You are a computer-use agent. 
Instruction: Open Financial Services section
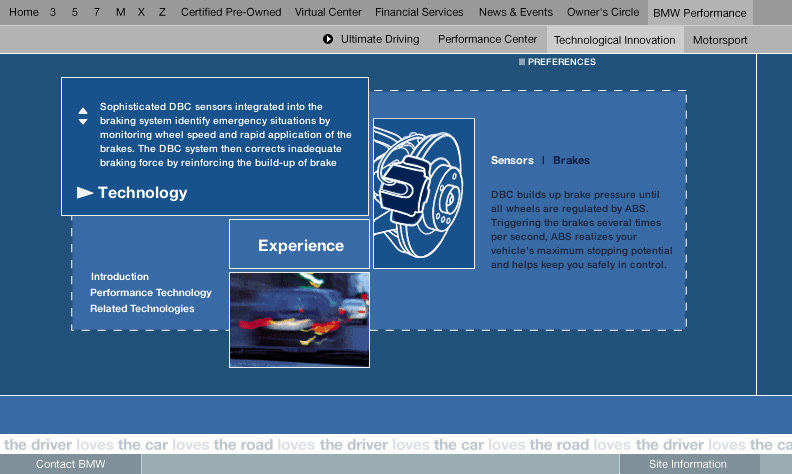(419, 12)
